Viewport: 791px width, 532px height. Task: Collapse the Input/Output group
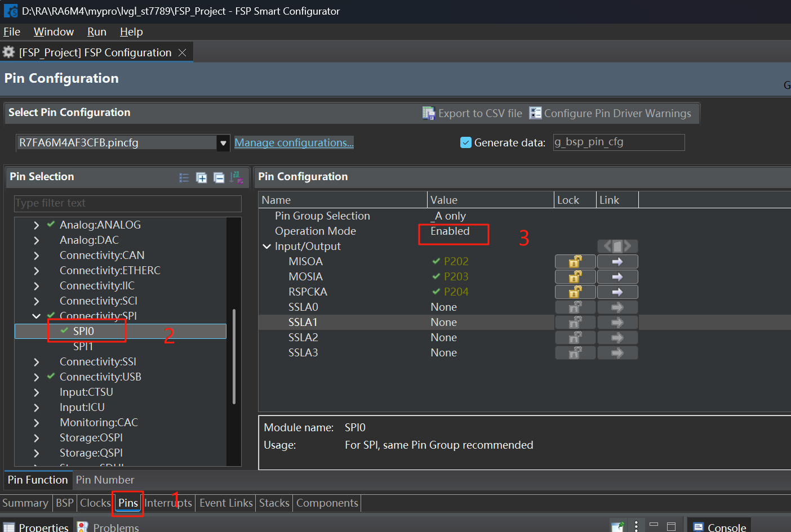tap(267, 247)
